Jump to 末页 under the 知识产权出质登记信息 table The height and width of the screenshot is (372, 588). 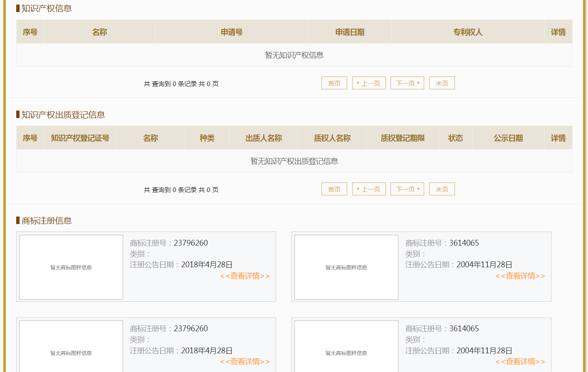pyautogui.click(x=442, y=189)
